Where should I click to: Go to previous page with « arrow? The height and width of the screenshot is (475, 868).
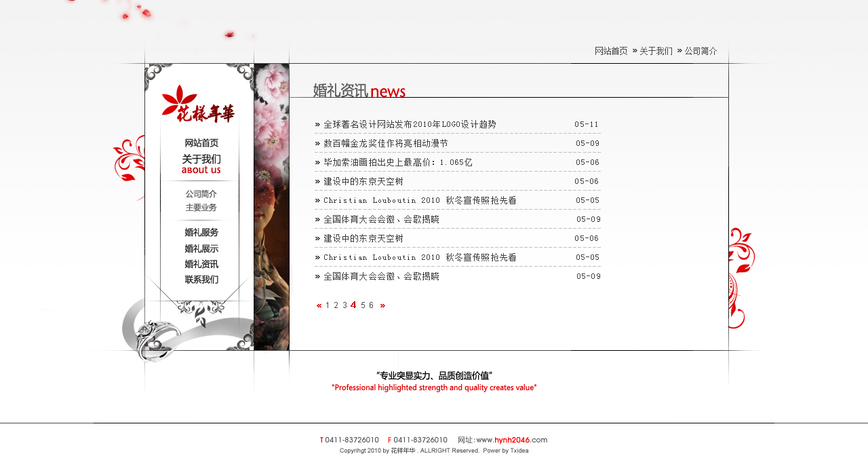319,306
